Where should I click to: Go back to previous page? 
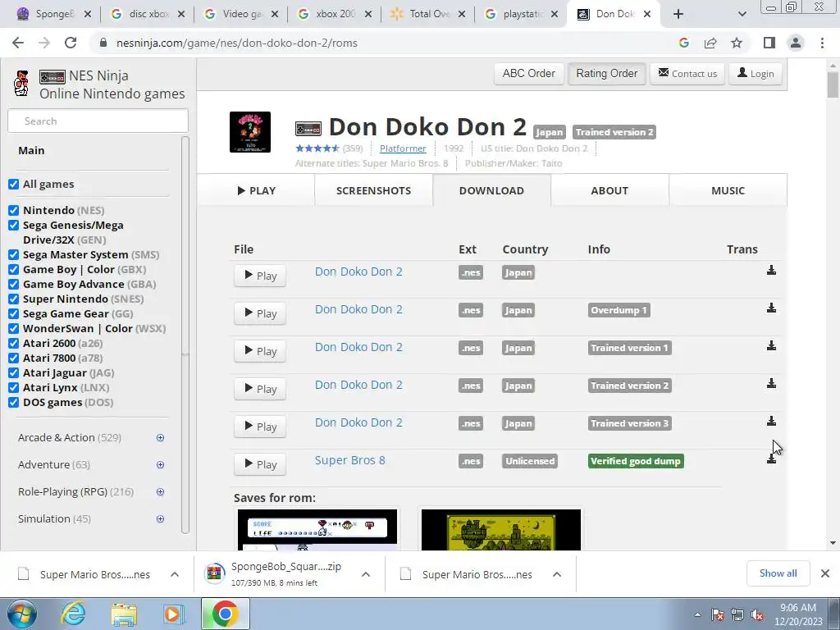tap(18, 43)
